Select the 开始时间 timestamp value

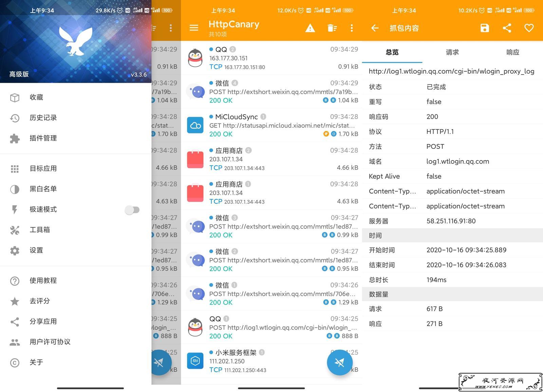click(466, 250)
